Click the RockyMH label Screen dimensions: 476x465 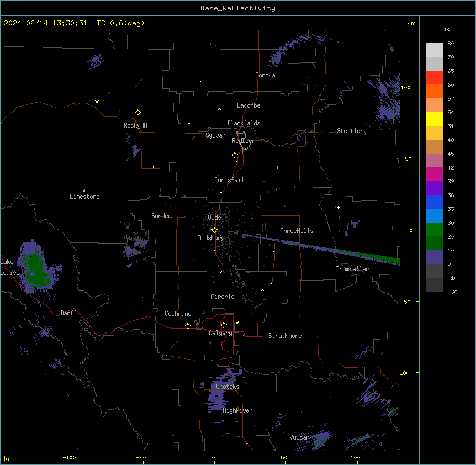click(135, 125)
